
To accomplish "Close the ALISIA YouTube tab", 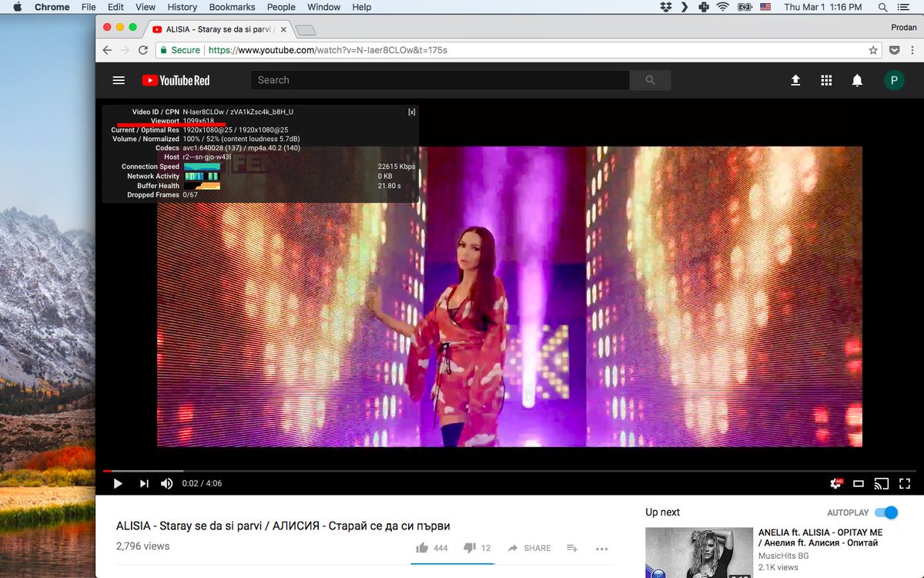I will click(283, 29).
